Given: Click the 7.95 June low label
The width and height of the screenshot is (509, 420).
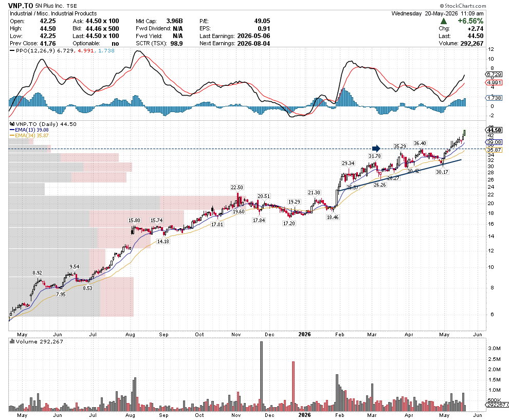Looking at the screenshot, I should coord(61,295).
